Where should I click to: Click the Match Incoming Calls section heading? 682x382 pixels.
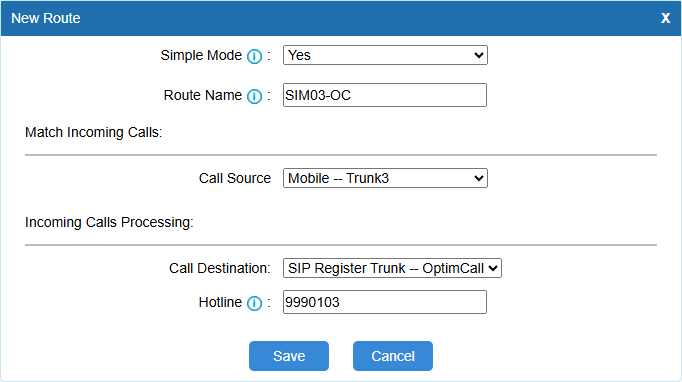pyautogui.click(x=94, y=132)
